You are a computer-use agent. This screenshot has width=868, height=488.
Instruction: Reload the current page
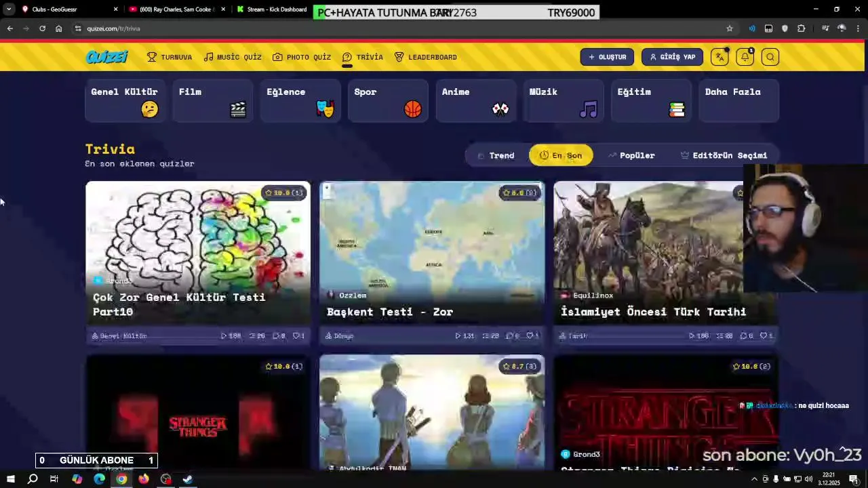point(42,28)
